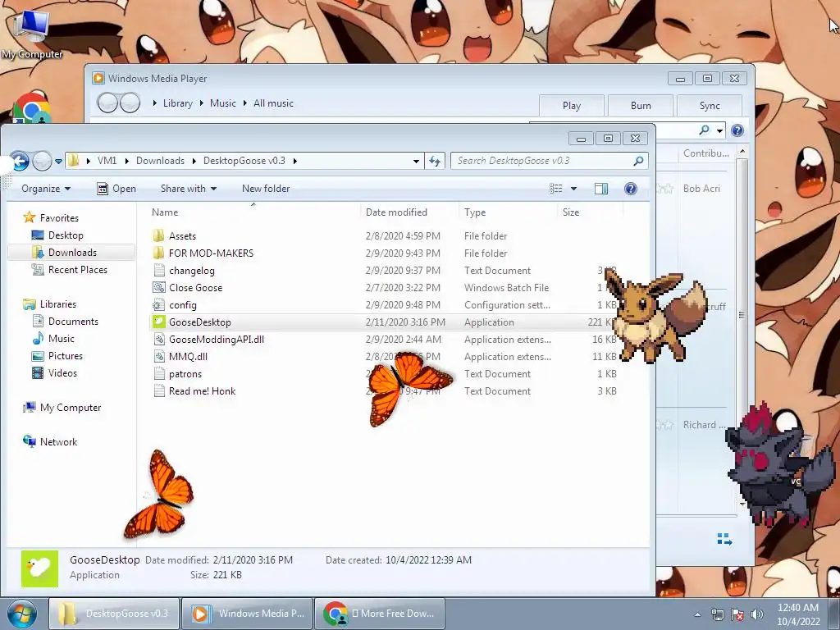Click Libraries in navigation pane
Screen dimensions: 840x630
(x=58, y=304)
